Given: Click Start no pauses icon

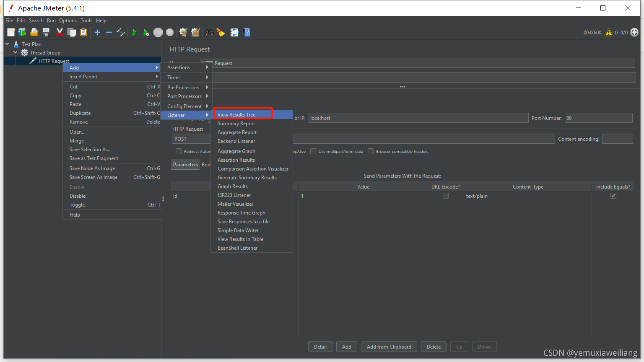Looking at the screenshot, I should tap(146, 32).
